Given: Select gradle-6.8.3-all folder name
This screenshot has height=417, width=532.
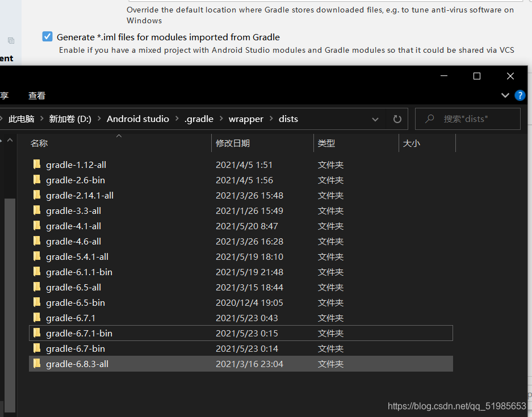Looking at the screenshot, I should (77, 364).
